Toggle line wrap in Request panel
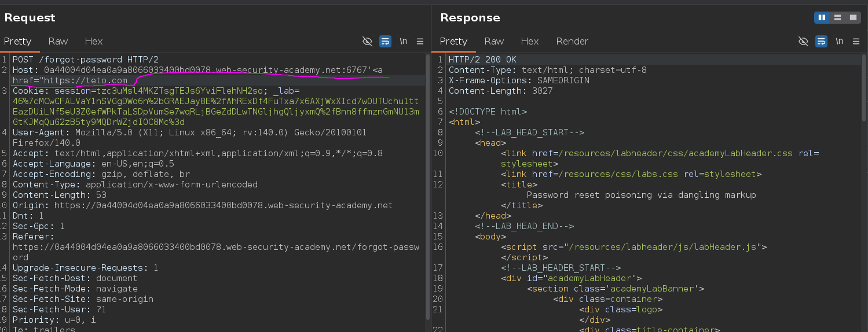Screen dimensions: 868x332 point(385,41)
